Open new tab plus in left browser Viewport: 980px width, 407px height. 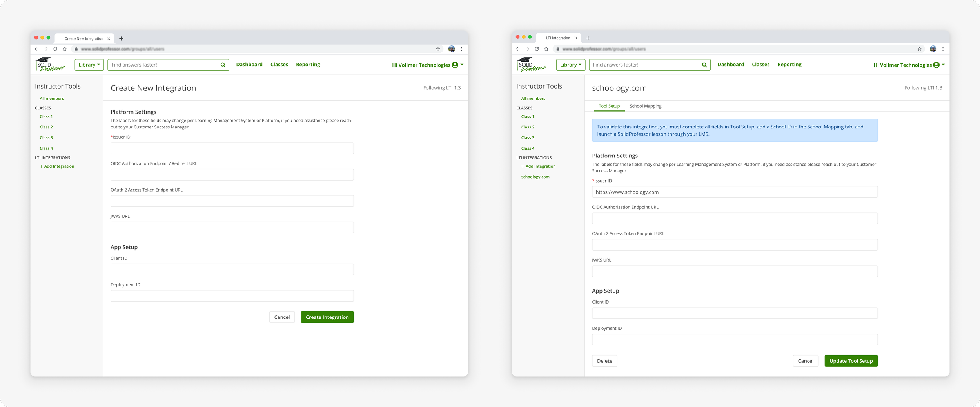pos(121,38)
